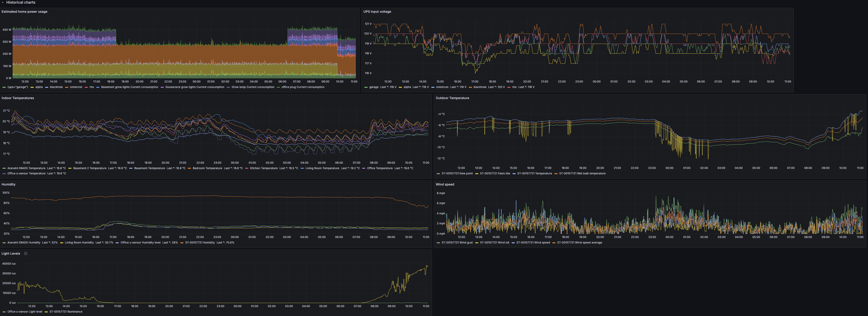The image size is (868, 316).
Task: Toggle Office u-sensor Temperature legend series
Action: [x=26, y=174]
